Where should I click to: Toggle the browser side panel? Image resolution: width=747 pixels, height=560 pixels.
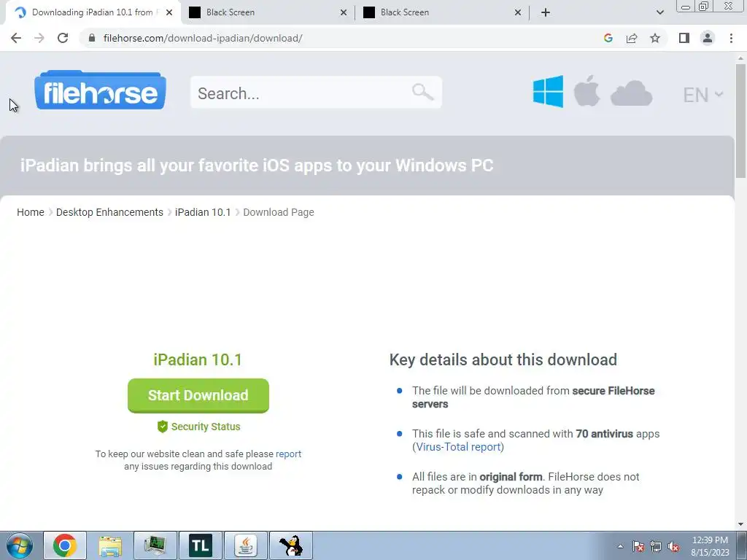(x=684, y=38)
